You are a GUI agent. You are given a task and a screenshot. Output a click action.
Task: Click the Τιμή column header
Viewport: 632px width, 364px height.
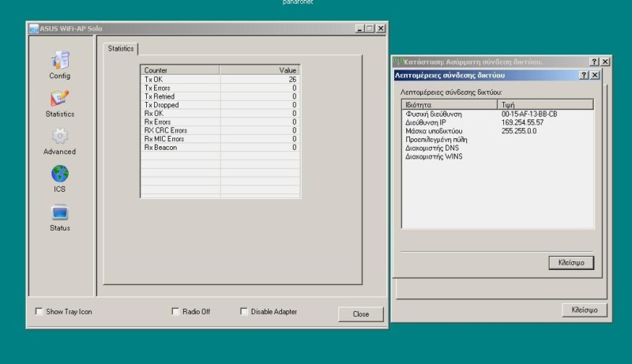tap(545, 105)
